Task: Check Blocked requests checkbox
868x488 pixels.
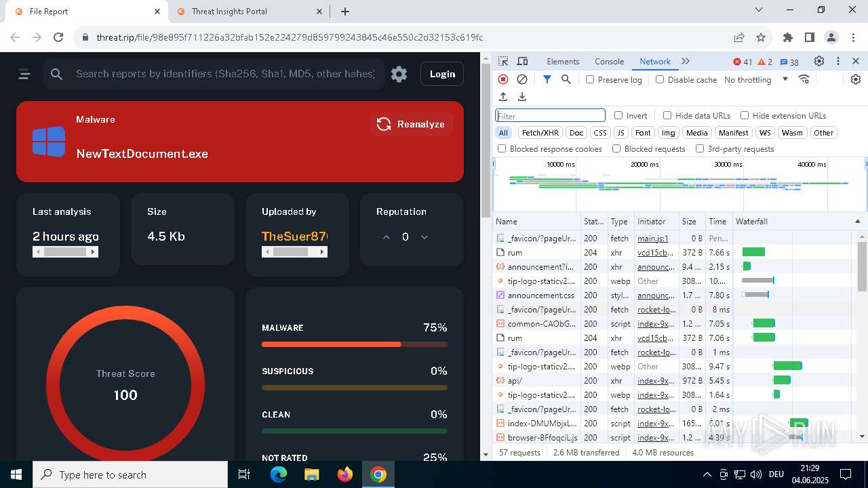Action: [616, 148]
